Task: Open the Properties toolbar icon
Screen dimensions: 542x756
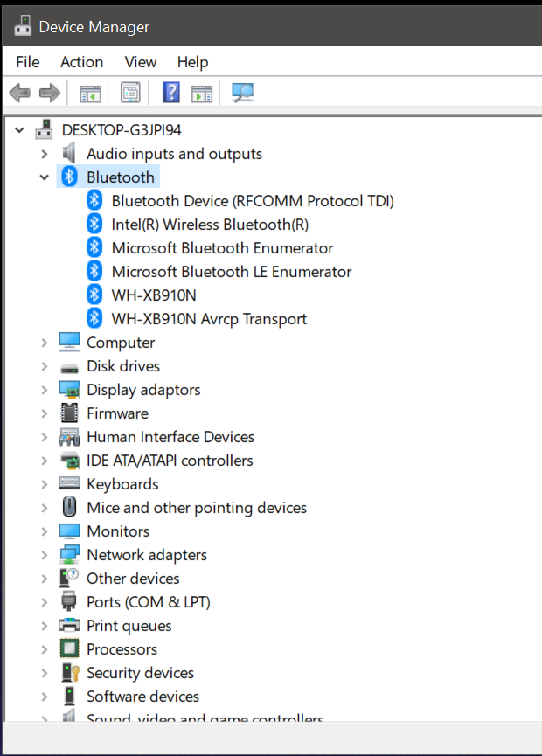Action: point(130,92)
